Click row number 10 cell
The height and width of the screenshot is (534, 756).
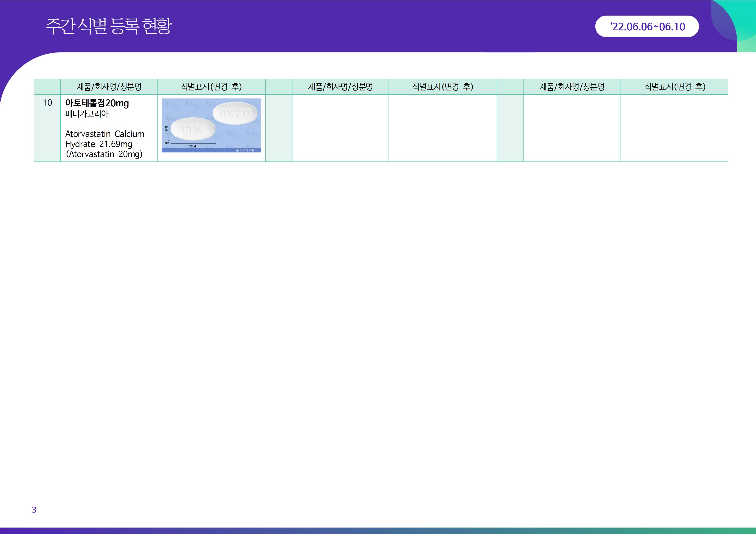click(47, 103)
